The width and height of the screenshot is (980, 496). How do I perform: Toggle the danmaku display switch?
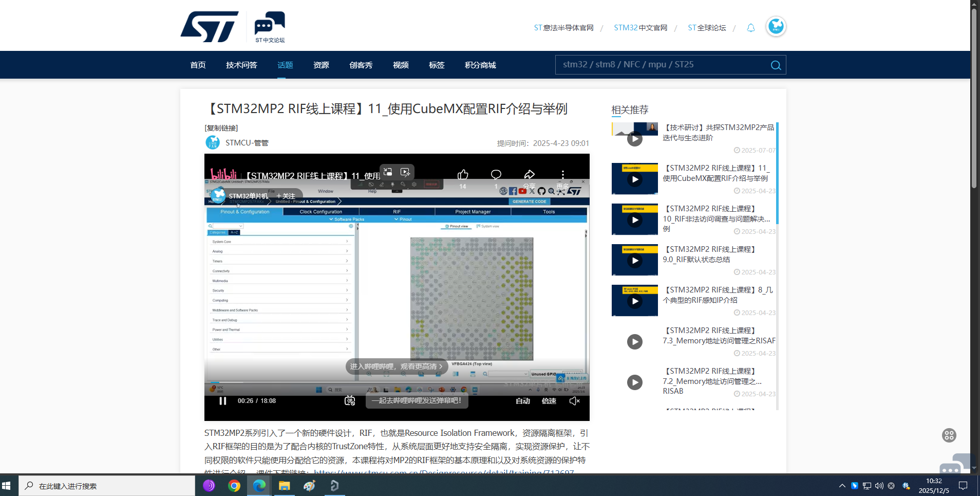tap(350, 401)
